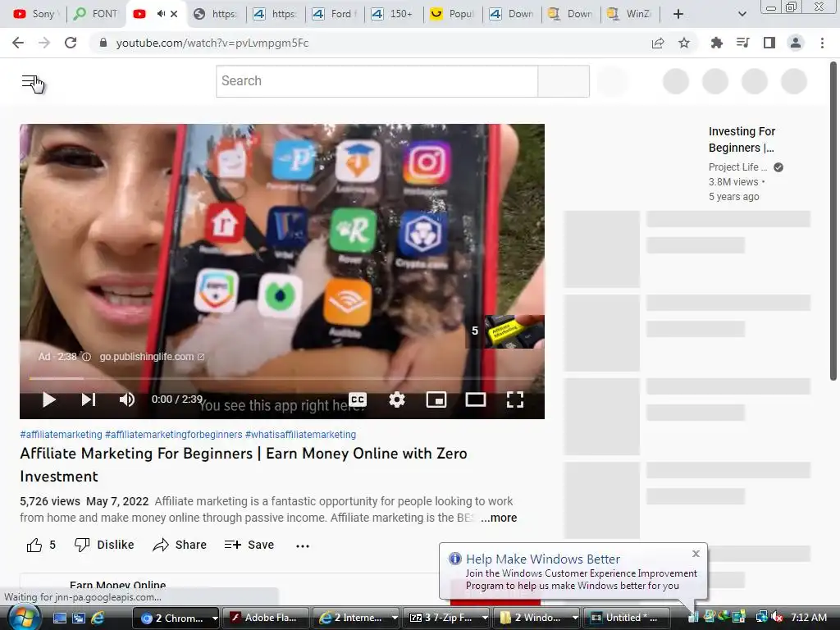
Task: Close the current YouTube tab
Action: tap(174, 14)
